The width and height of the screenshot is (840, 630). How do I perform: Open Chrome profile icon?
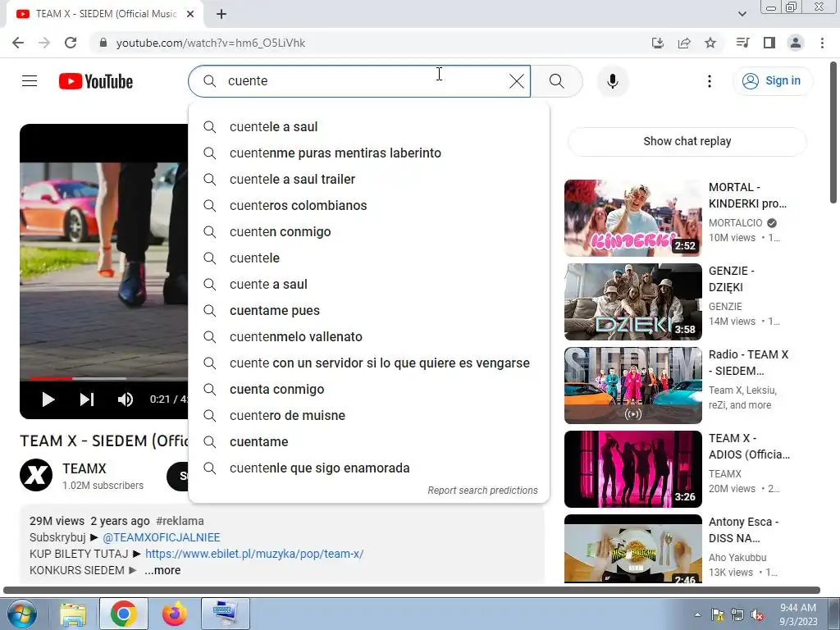pyautogui.click(x=796, y=43)
